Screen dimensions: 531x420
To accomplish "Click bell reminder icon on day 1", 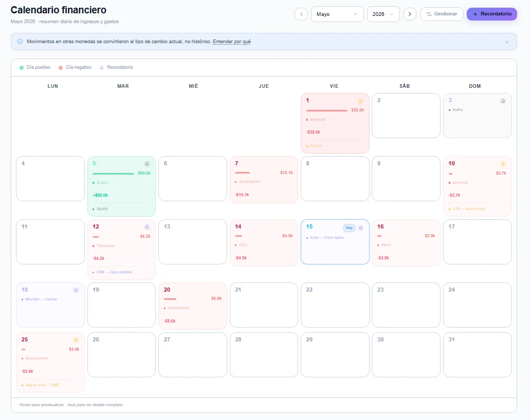I will pos(361,101).
